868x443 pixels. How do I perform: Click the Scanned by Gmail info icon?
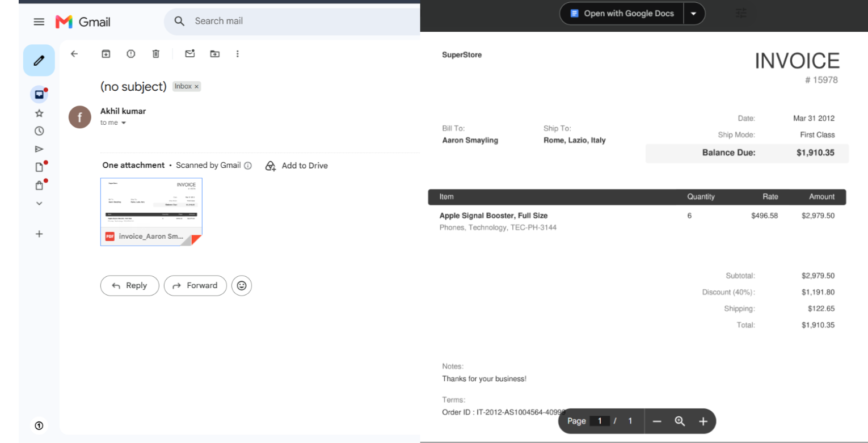click(x=247, y=166)
